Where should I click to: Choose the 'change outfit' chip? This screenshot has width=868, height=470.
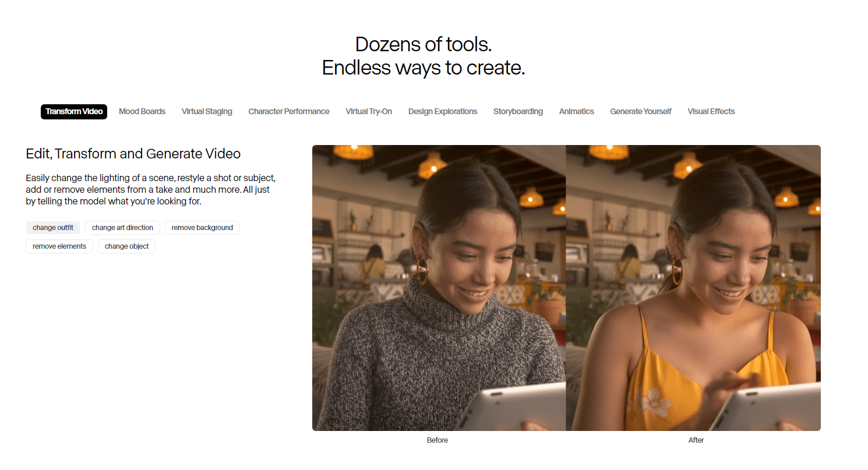pos(53,228)
